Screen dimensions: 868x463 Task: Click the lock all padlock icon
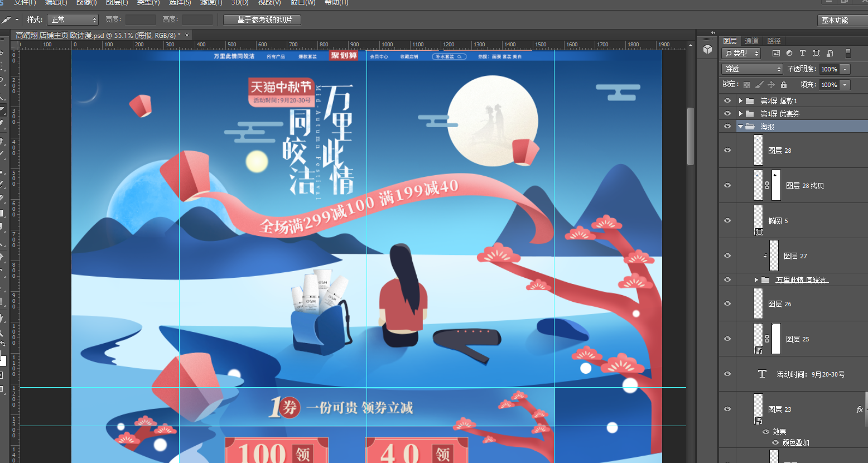784,85
